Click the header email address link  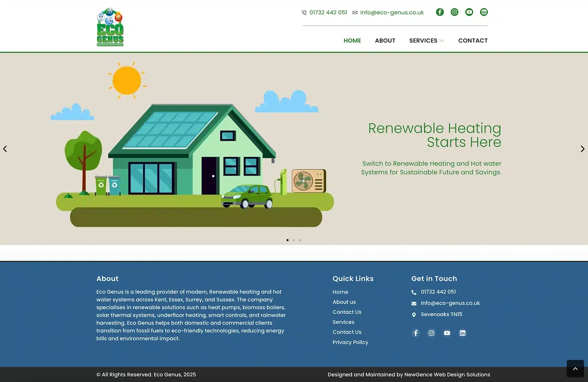[392, 12]
